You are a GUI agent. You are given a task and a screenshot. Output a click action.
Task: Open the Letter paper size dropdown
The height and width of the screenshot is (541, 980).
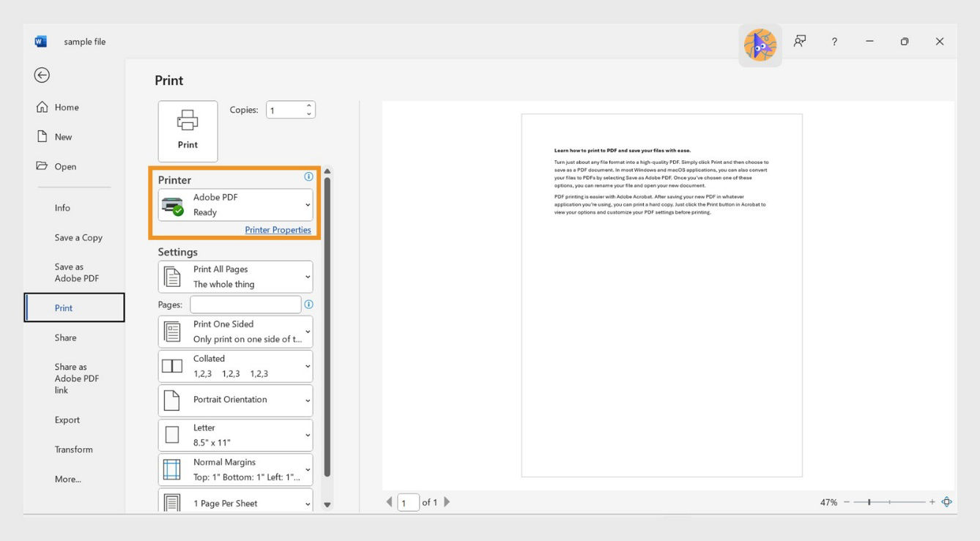point(234,433)
